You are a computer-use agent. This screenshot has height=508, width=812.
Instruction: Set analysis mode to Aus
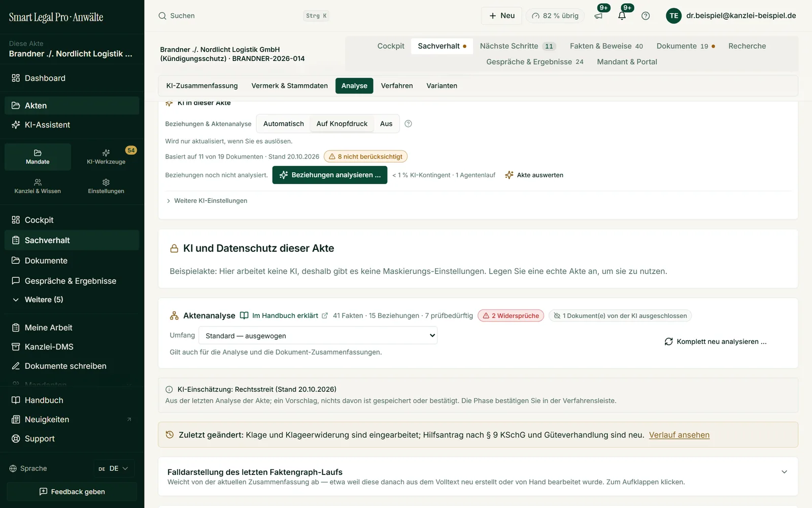click(x=386, y=124)
